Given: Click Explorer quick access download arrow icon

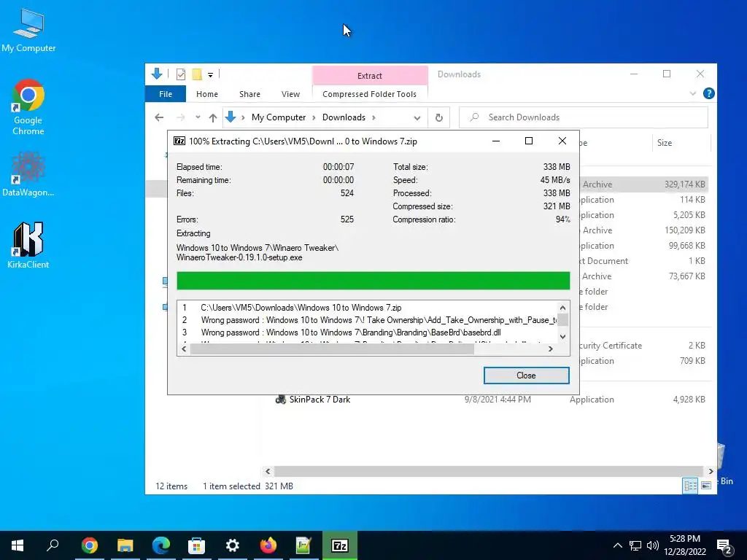Looking at the screenshot, I should [157, 74].
